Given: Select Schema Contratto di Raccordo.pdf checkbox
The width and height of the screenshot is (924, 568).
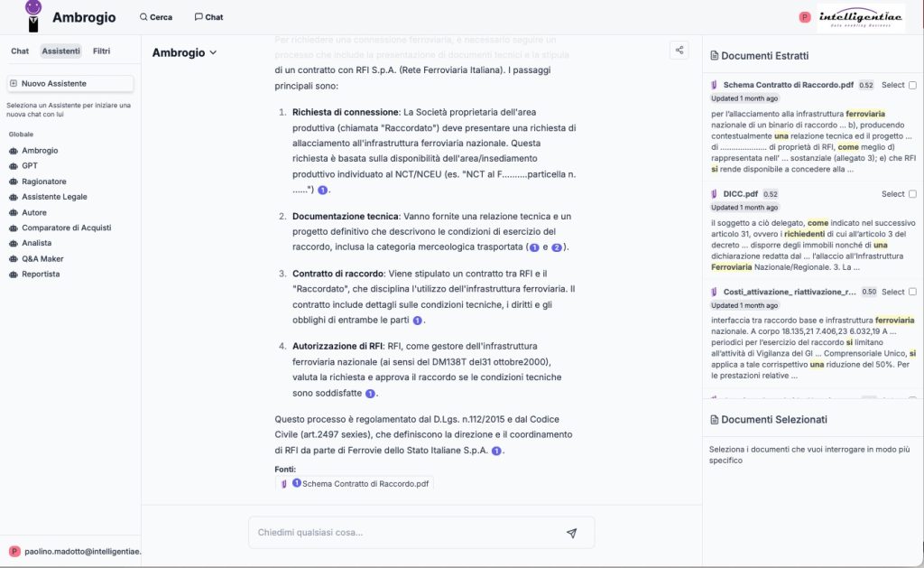Looking at the screenshot, I should (912, 85).
